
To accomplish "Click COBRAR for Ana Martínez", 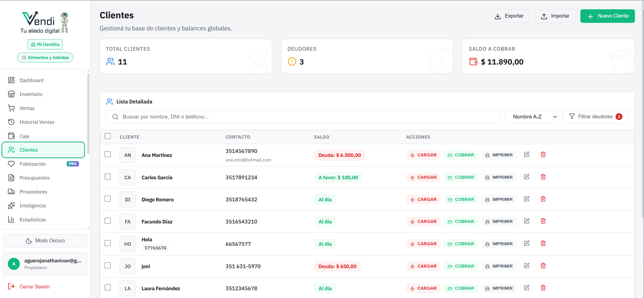I will [x=461, y=155].
